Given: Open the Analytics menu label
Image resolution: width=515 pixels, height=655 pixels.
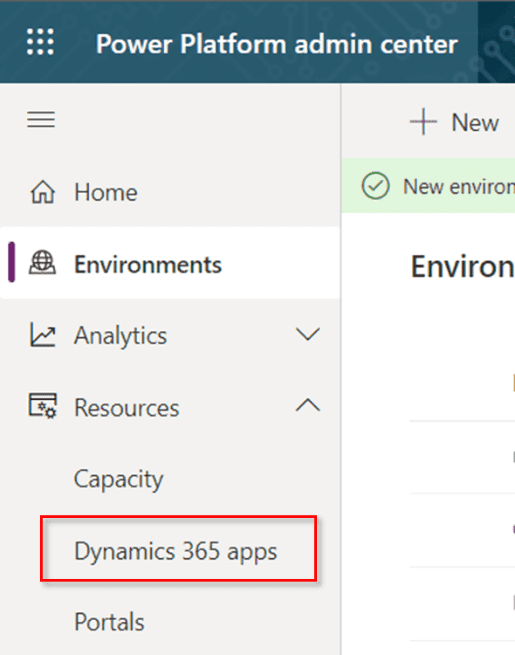Looking at the screenshot, I should click(120, 336).
